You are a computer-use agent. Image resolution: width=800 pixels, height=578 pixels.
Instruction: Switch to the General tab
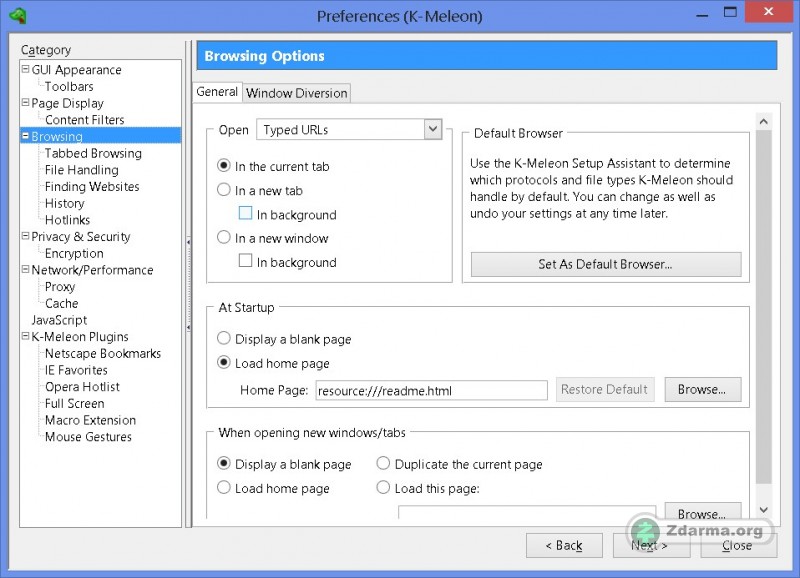coord(217,92)
